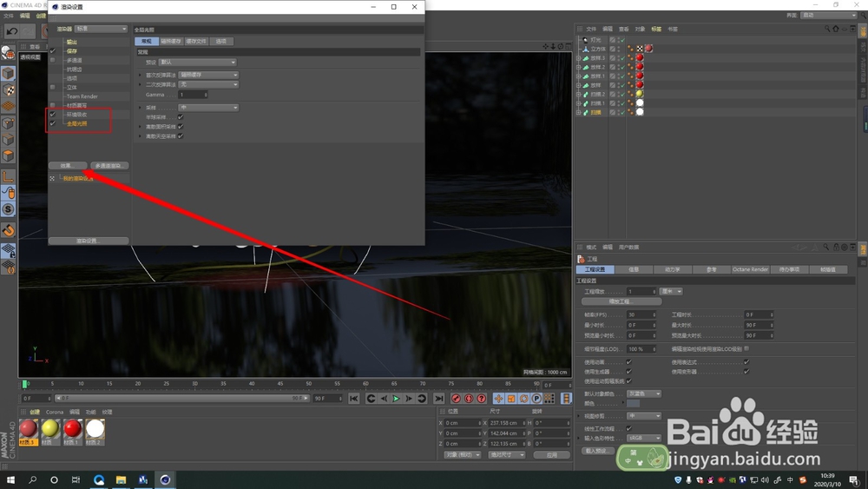Toggle the 立体 checkbox in render settings
Viewport: 868px width, 489px height.
(x=53, y=87)
